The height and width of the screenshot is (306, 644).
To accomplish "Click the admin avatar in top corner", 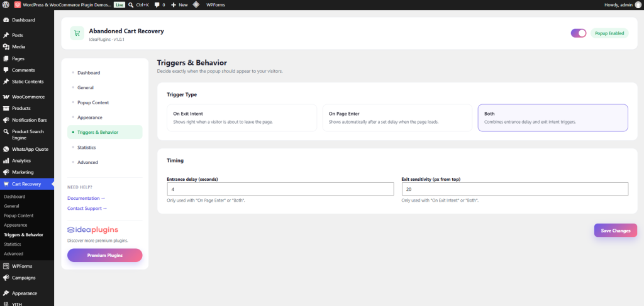I will click(x=638, y=5).
